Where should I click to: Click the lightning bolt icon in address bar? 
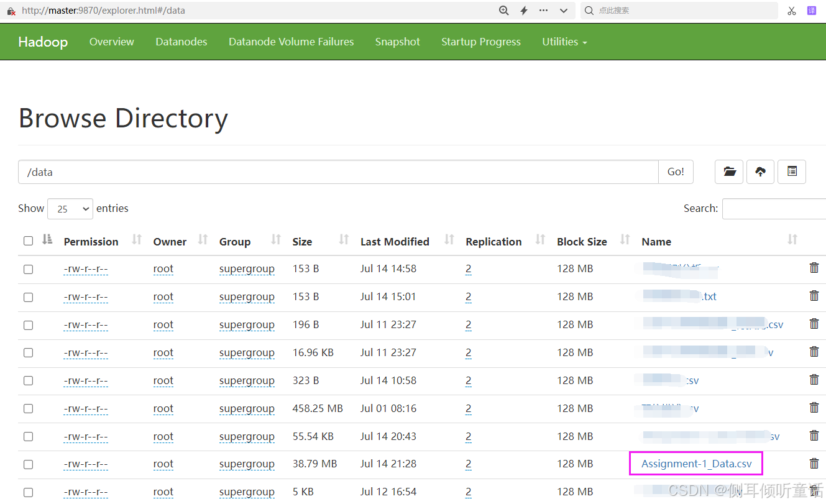click(524, 11)
